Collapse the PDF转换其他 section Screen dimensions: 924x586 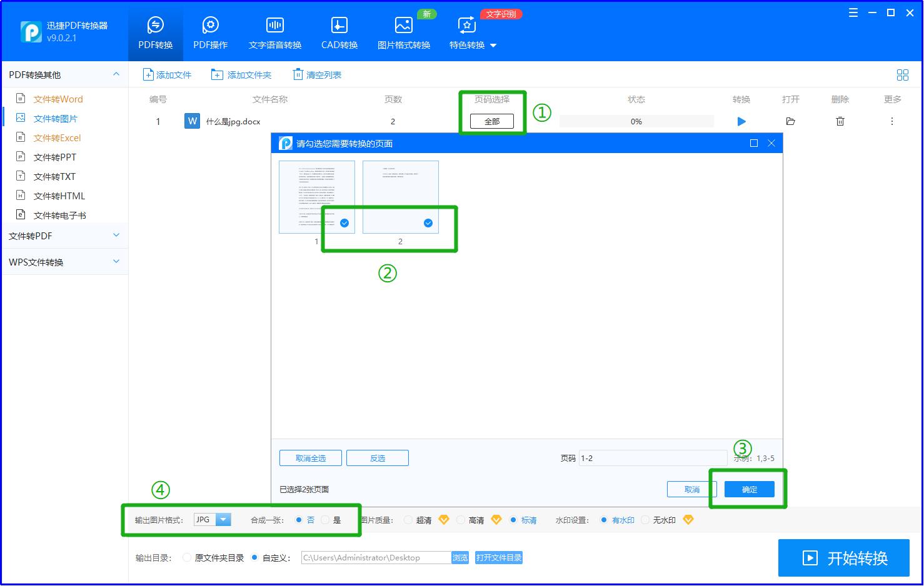coord(116,74)
